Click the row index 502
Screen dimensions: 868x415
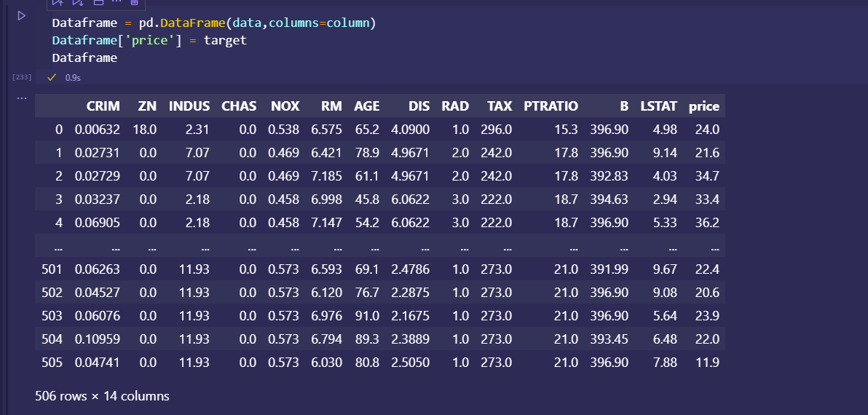[x=52, y=292]
